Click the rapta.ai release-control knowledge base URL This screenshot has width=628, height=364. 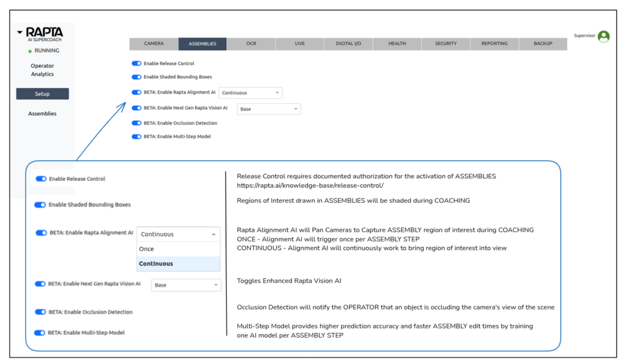(x=310, y=186)
